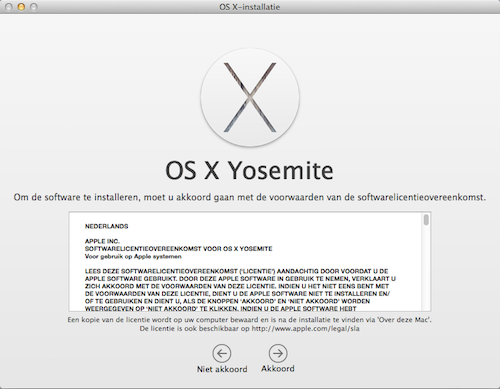
Task: Click the Akkoord right-arrow icon
Action: [x=278, y=353]
